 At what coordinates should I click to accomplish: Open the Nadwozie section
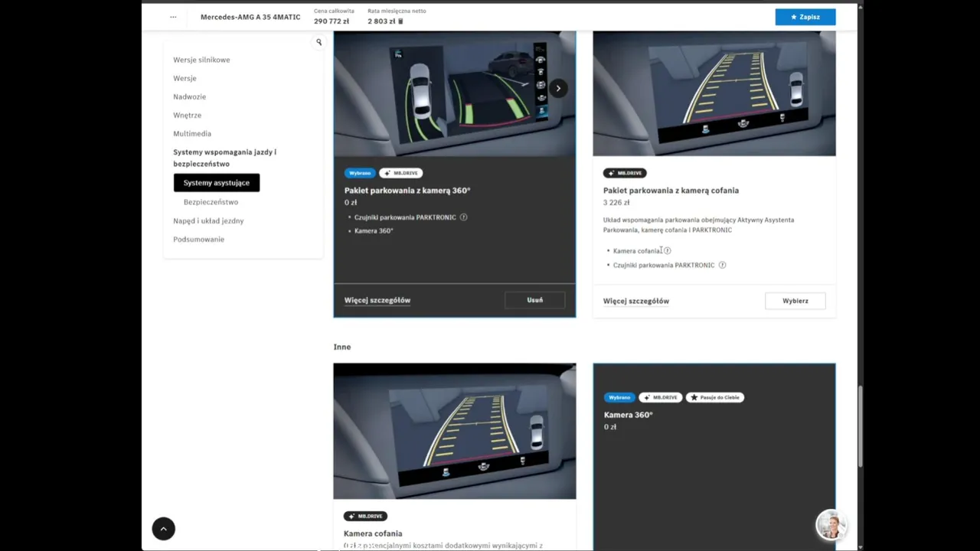(x=189, y=96)
